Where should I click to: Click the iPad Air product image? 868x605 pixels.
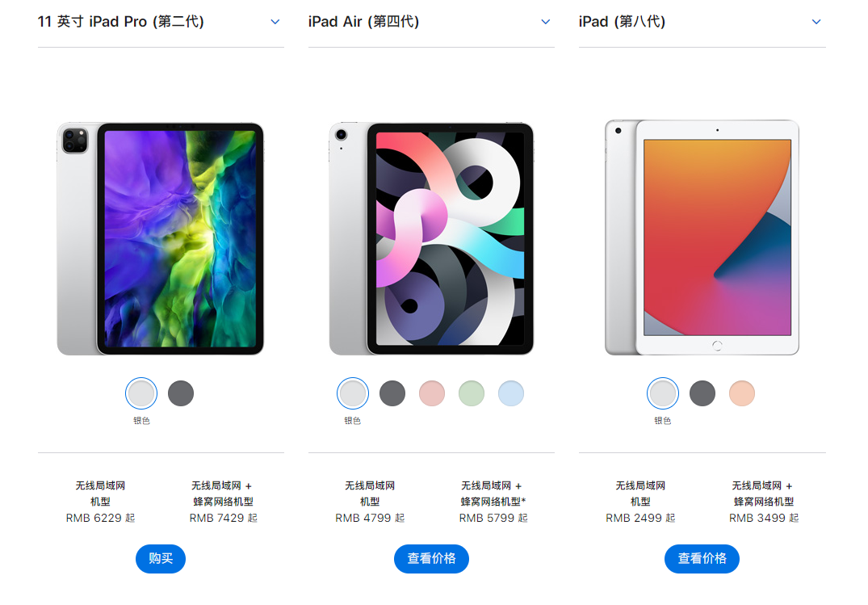click(431, 239)
